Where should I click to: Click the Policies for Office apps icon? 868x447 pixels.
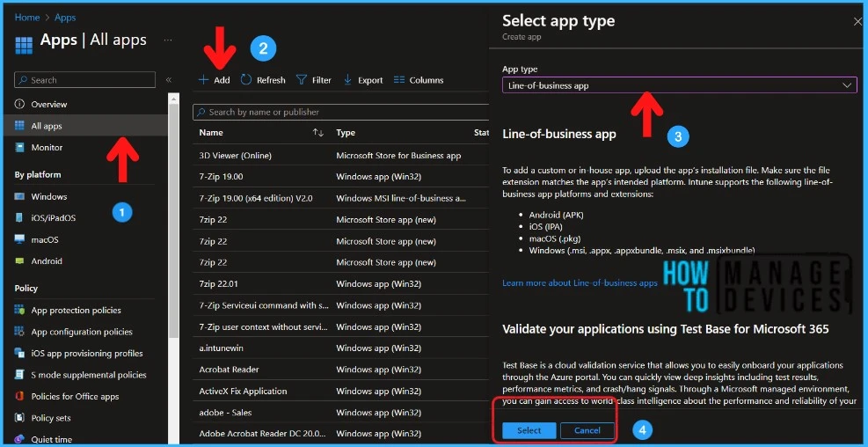tap(19, 396)
